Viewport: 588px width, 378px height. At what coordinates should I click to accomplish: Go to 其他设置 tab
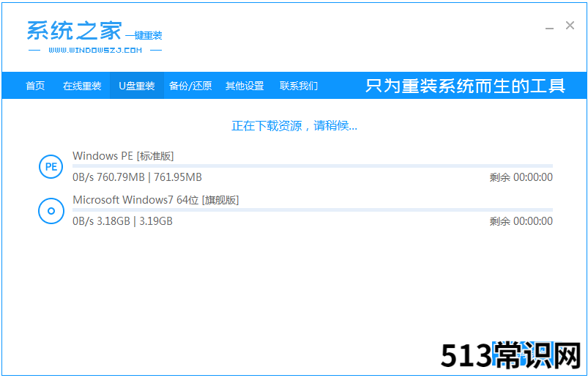pos(245,86)
